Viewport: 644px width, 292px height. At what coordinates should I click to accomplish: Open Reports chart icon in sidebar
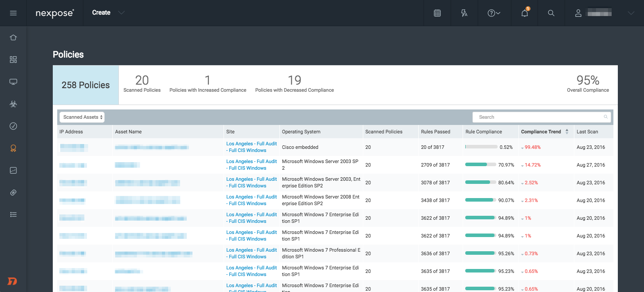pos(13,171)
